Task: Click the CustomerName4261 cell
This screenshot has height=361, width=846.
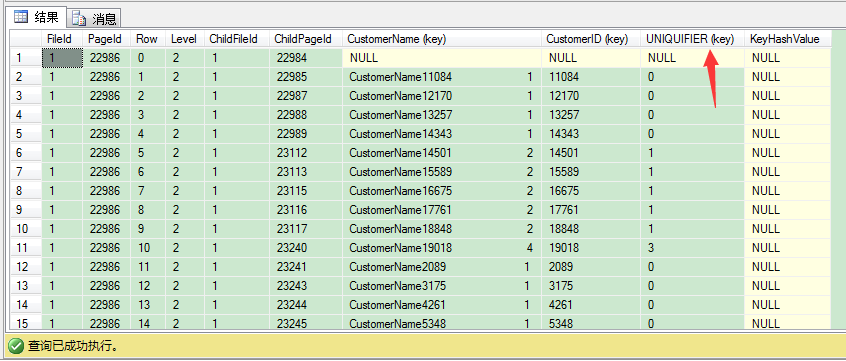Action: (x=442, y=304)
